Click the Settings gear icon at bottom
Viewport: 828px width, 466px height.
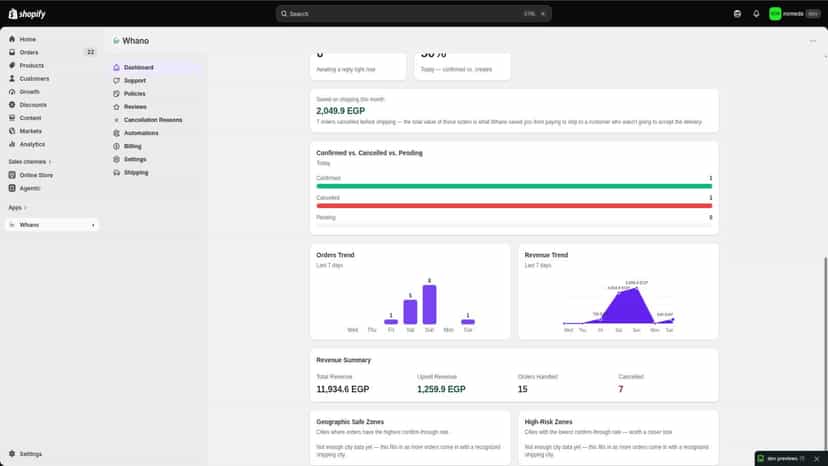pyautogui.click(x=12, y=454)
